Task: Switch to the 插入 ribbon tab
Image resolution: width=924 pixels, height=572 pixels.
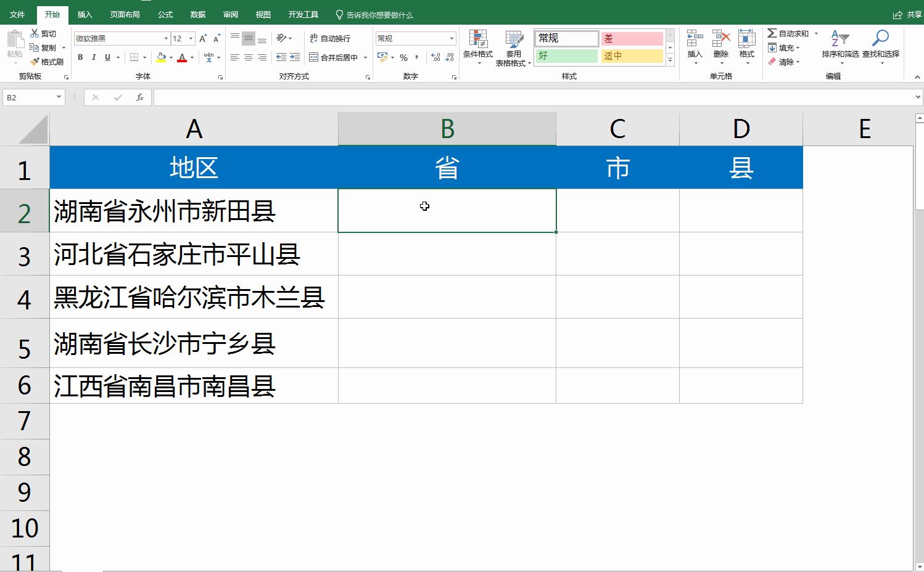Action: click(x=85, y=14)
